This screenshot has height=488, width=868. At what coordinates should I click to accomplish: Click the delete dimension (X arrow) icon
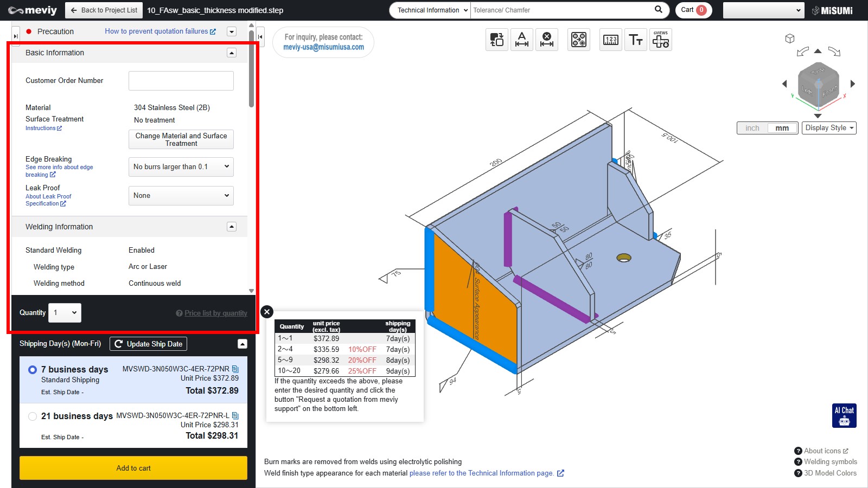(547, 40)
